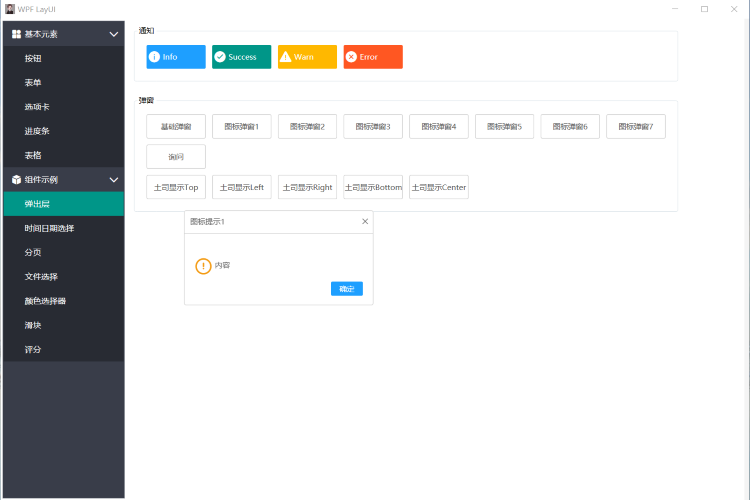Screen dimensions: 750x500
Task: Click the cube icon beside 组件示例
Action: pos(16,179)
